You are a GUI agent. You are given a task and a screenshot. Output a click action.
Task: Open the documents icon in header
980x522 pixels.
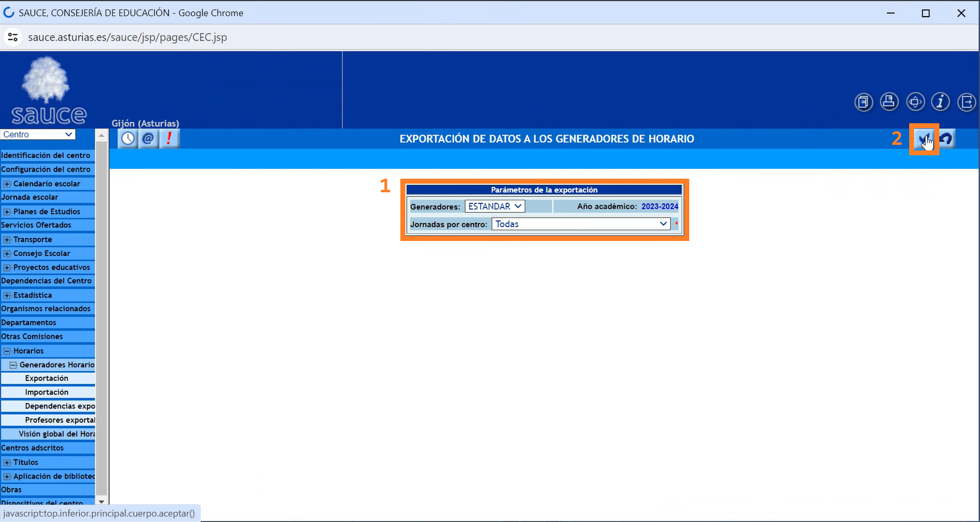[x=864, y=102]
